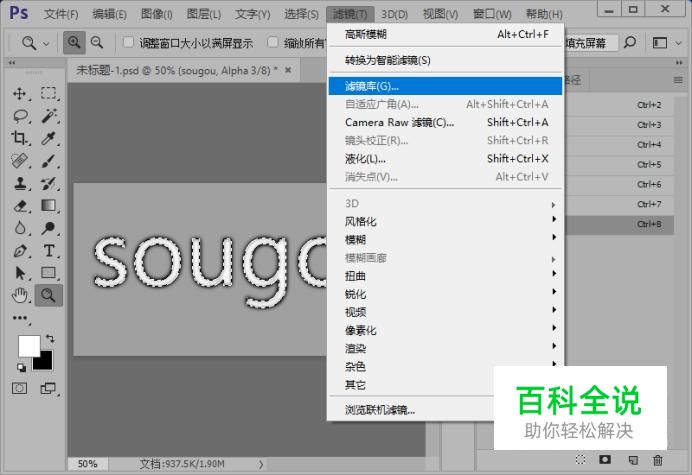Expand the 风格化 submenu
Viewport: 692px width, 475px height.
tap(446, 221)
